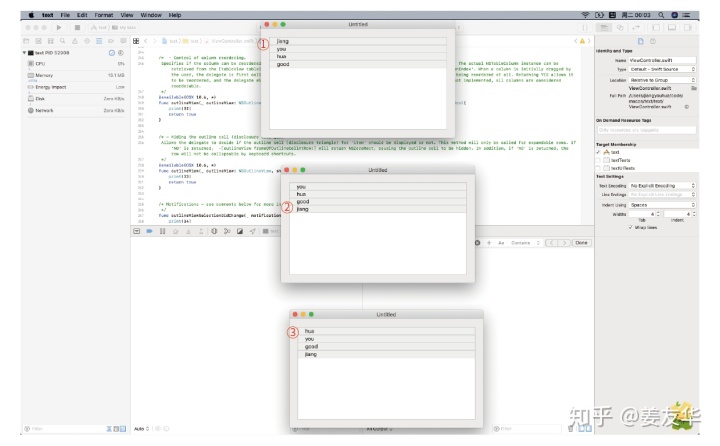Open the Contains filter dropdown
Viewport: 720px width, 446px height.
pos(525,243)
